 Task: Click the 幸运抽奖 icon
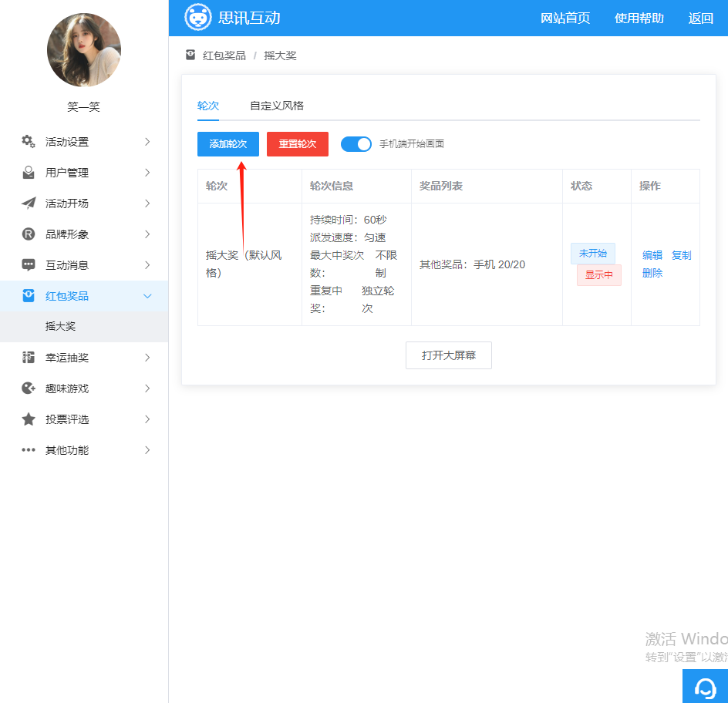[x=29, y=358]
